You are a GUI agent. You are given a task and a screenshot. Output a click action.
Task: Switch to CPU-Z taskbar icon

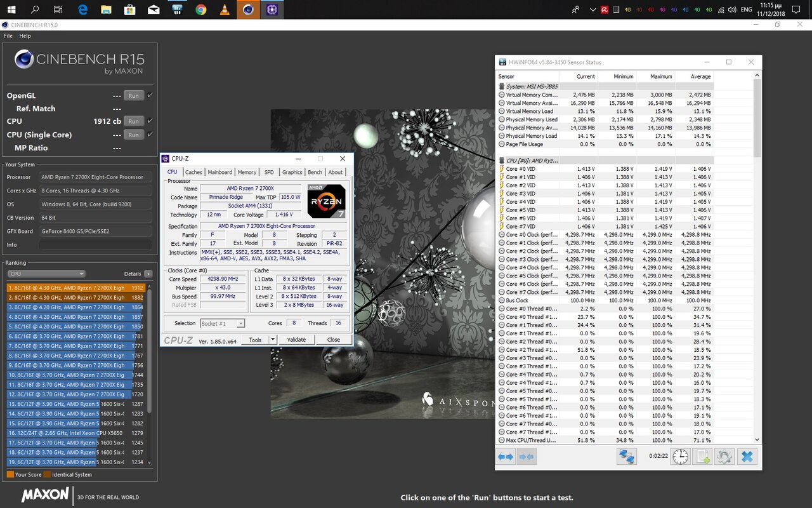click(272, 10)
